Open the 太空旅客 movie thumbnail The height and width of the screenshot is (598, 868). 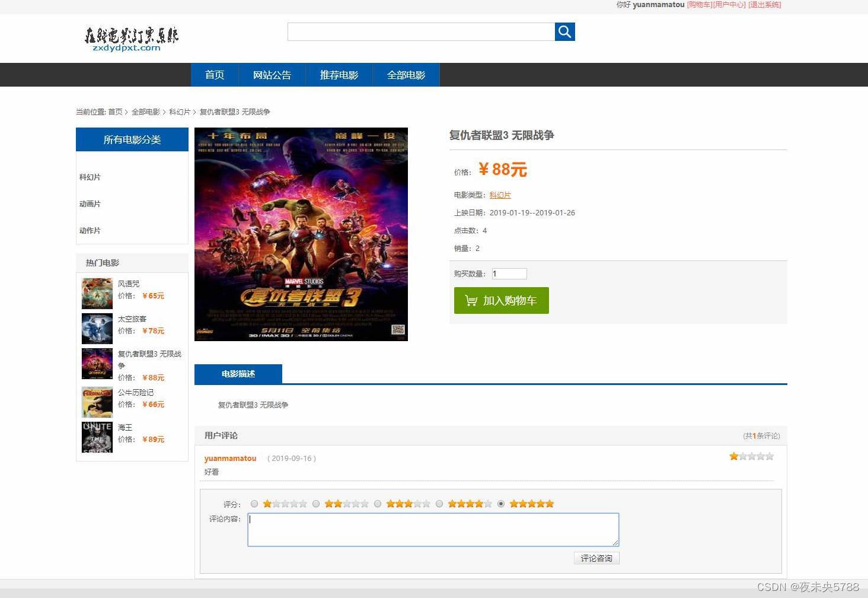[x=97, y=329]
